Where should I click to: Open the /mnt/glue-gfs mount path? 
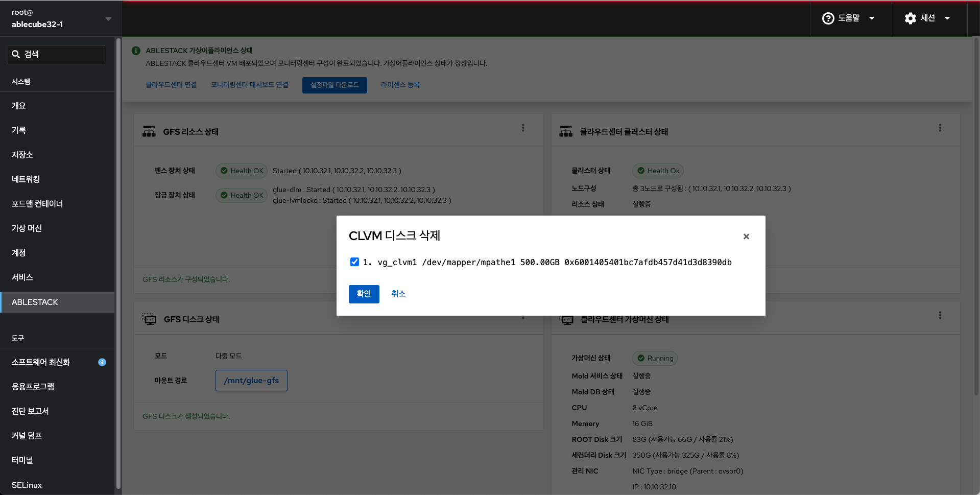(251, 381)
